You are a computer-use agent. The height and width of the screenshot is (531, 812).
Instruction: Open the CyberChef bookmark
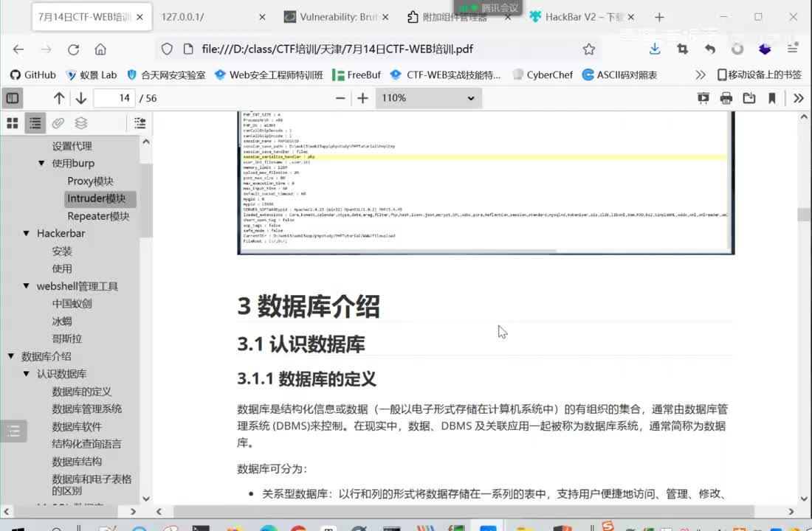tap(543, 75)
